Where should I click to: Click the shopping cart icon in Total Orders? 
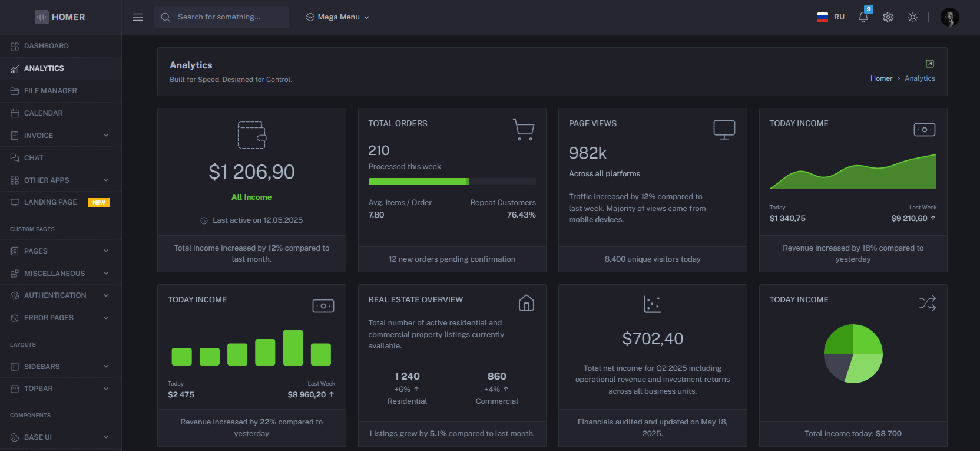click(523, 130)
